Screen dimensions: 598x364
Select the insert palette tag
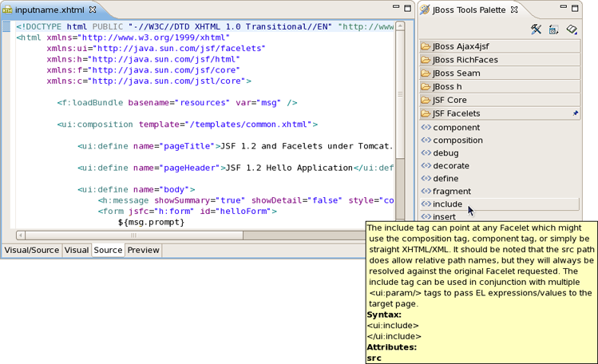(x=500, y=216)
